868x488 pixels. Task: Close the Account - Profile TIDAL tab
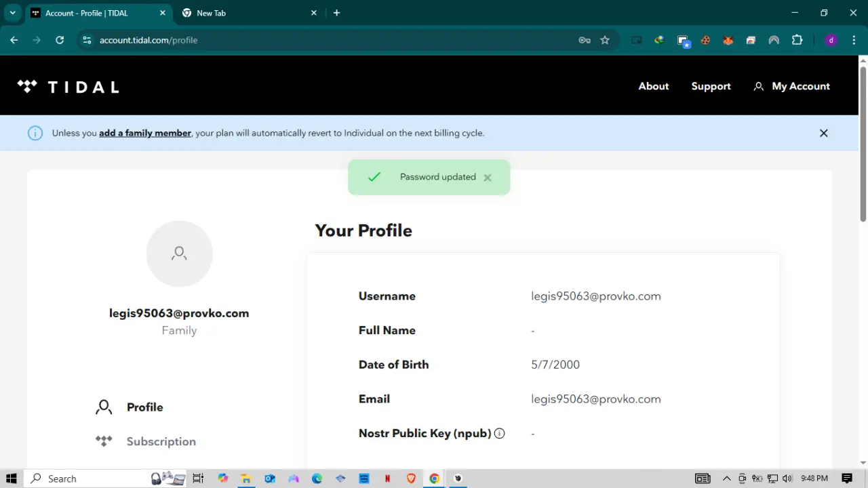coord(163,13)
